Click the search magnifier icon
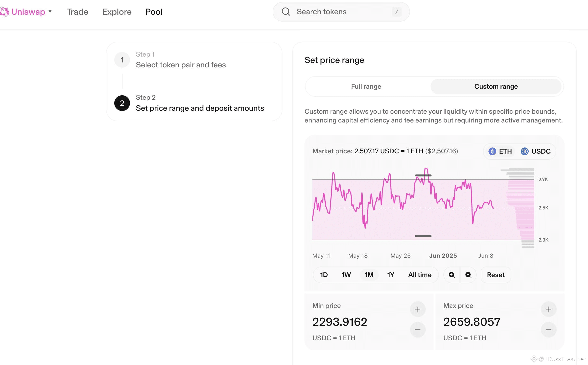The width and height of the screenshot is (588, 365). [x=286, y=12]
